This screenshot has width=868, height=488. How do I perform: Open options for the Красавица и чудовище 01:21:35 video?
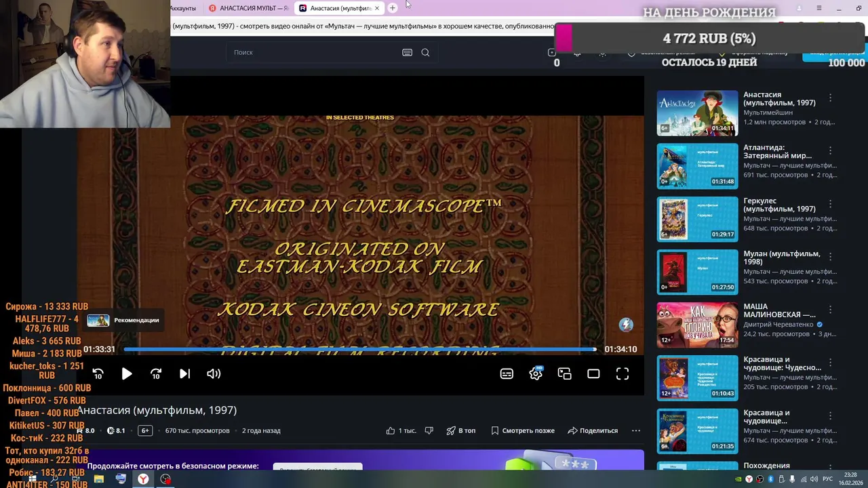pyautogui.click(x=830, y=416)
